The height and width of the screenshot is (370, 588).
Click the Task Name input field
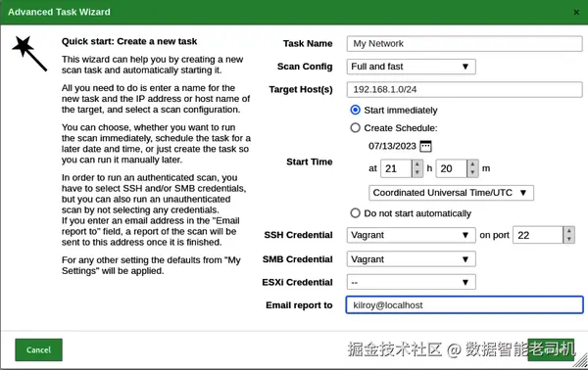[x=465, y=44]
